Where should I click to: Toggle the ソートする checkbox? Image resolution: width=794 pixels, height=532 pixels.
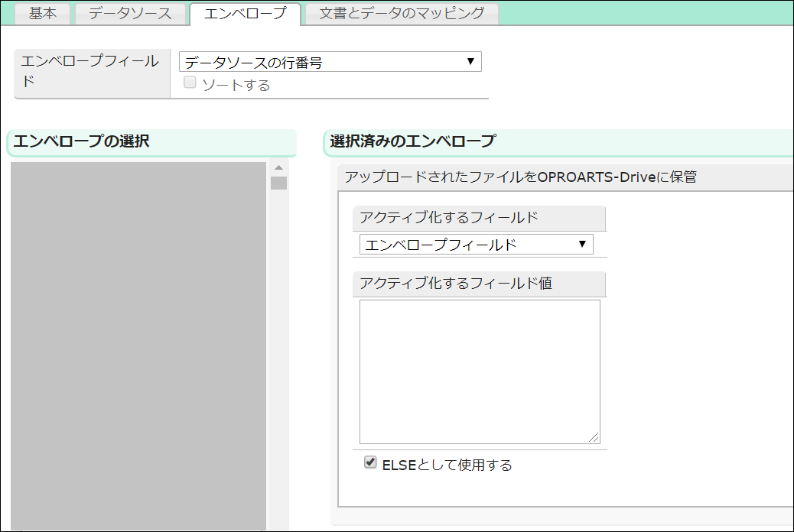click(190, 83)
